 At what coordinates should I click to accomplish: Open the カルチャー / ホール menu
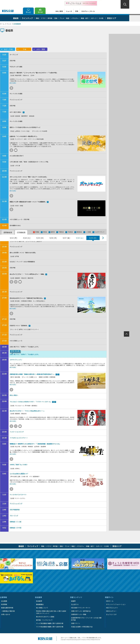coord(88,11)
